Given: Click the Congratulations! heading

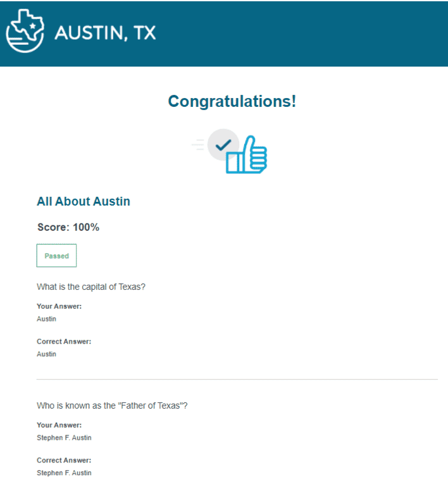Looking at the screenshot, I should pyautogui.click(x=232, y=101).
